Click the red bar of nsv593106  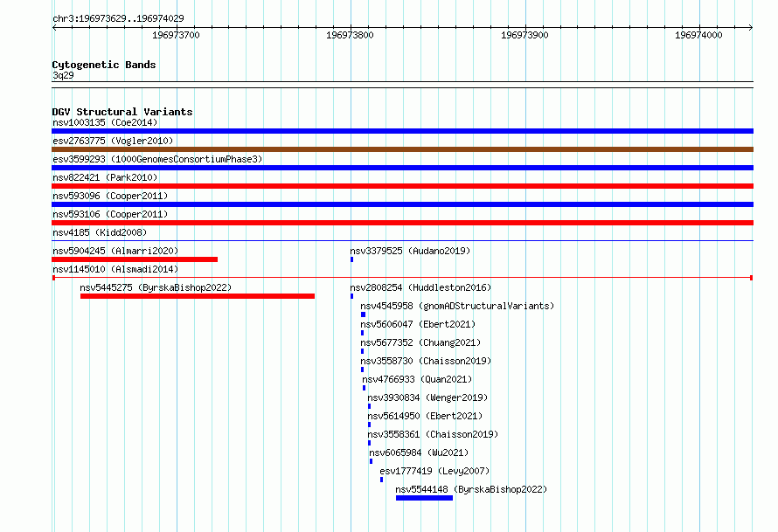[402, 223]
